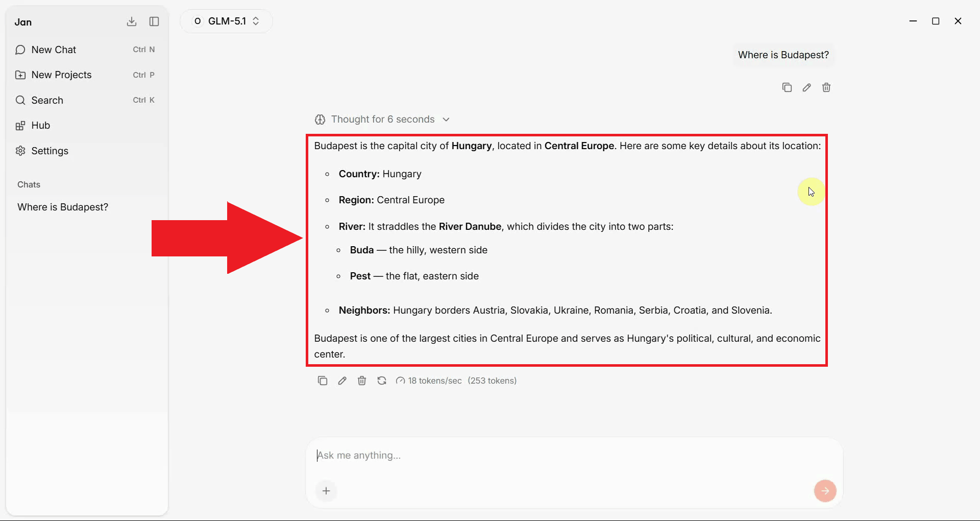Copy the user message 'Where is Budapest?'

click(787, 87)
